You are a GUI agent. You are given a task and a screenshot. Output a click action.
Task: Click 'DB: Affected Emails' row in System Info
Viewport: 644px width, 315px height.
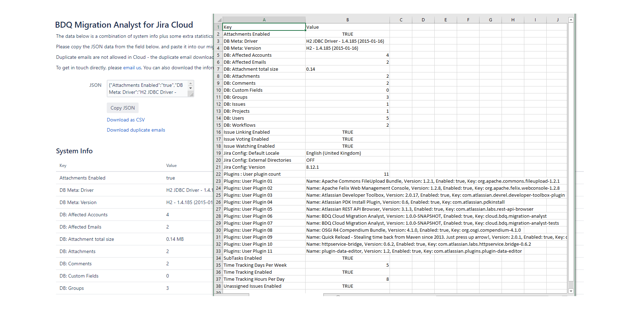[80, 227]
